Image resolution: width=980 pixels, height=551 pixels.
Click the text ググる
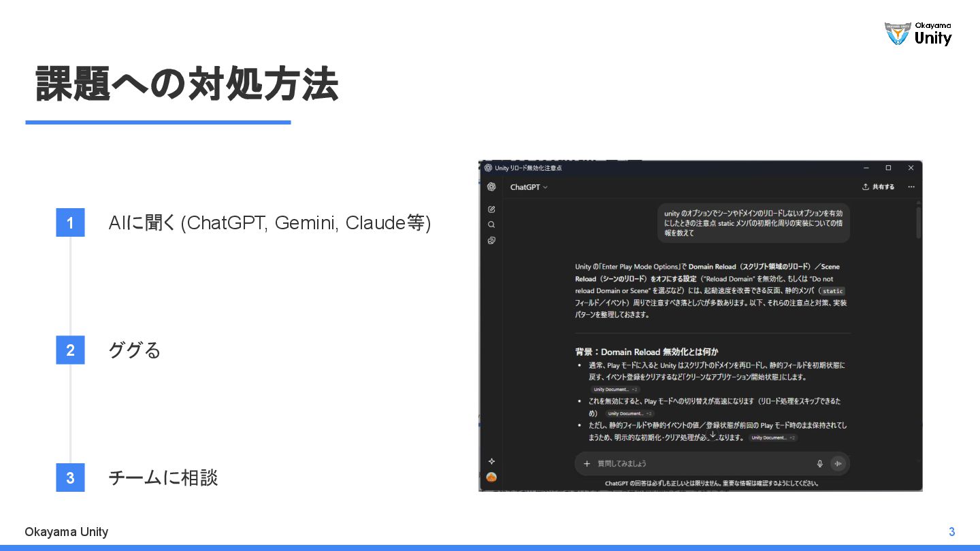pyautogui.click(x=135, y=350)
